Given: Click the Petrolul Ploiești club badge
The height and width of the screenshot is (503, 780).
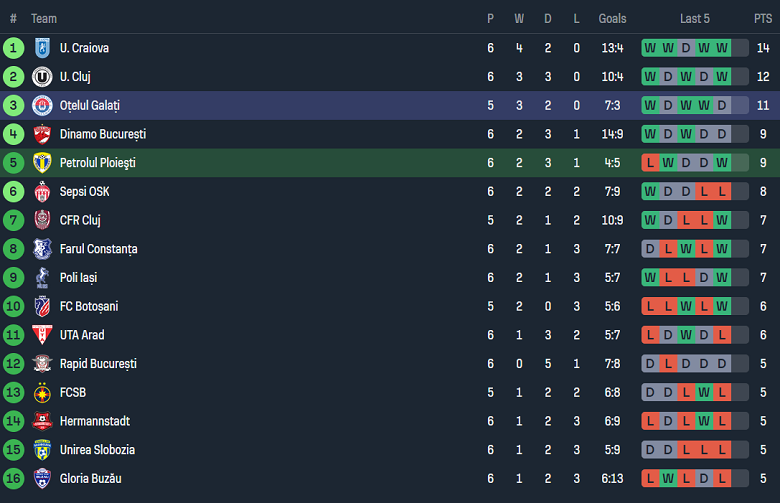Looking at the screenshot, I should (x=42, y=163).
